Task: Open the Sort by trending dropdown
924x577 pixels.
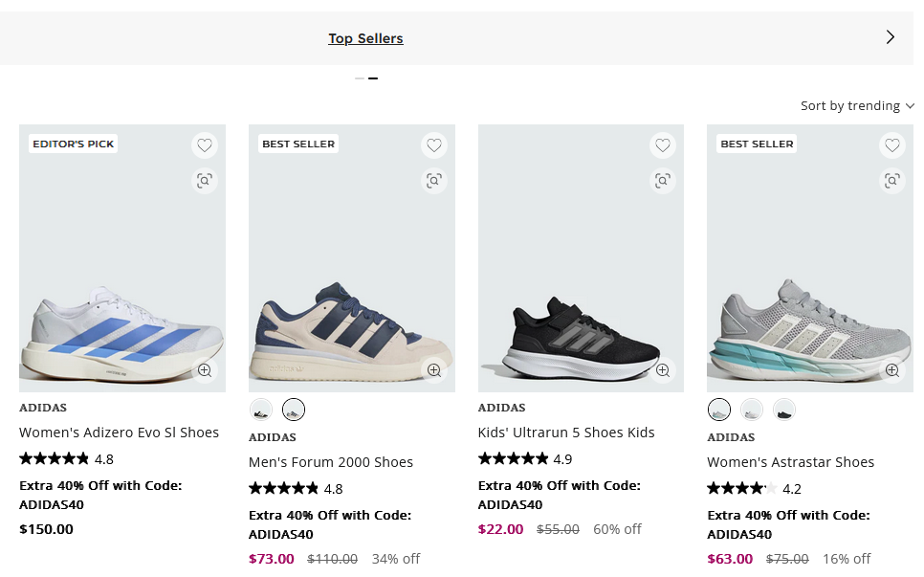Action: pos(857,105)
